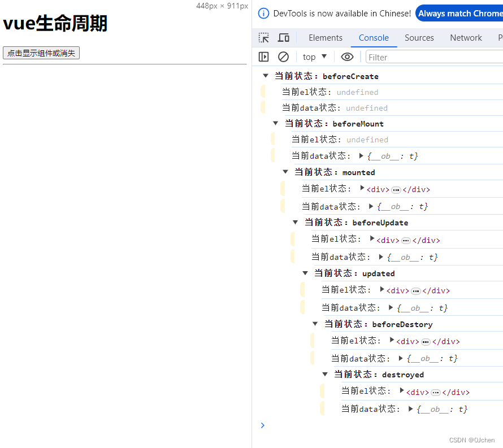The image size is (503, 448).
Task: Expand data object under beforeMount
Action: tap(361, 156)
